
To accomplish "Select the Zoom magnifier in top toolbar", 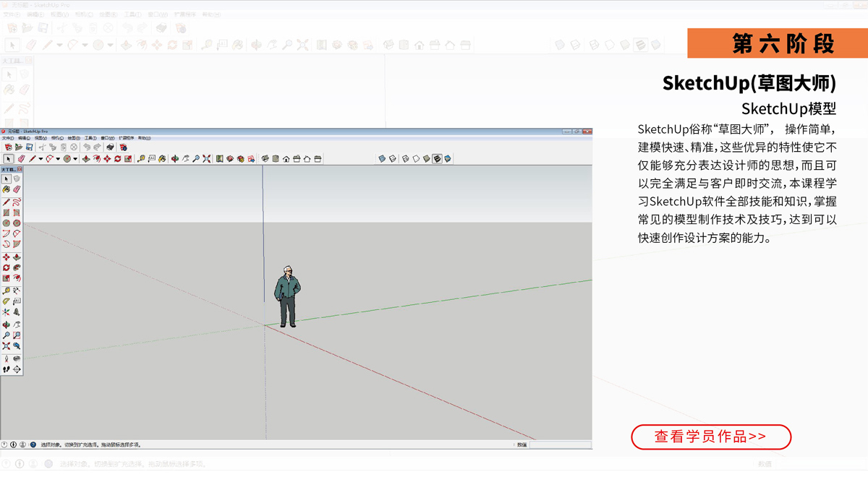I will 196,158.
